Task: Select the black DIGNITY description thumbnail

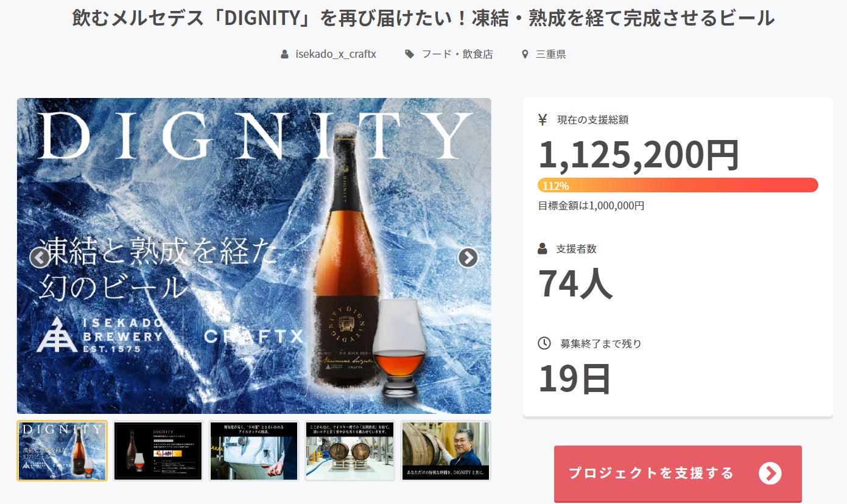Action: 158,451
